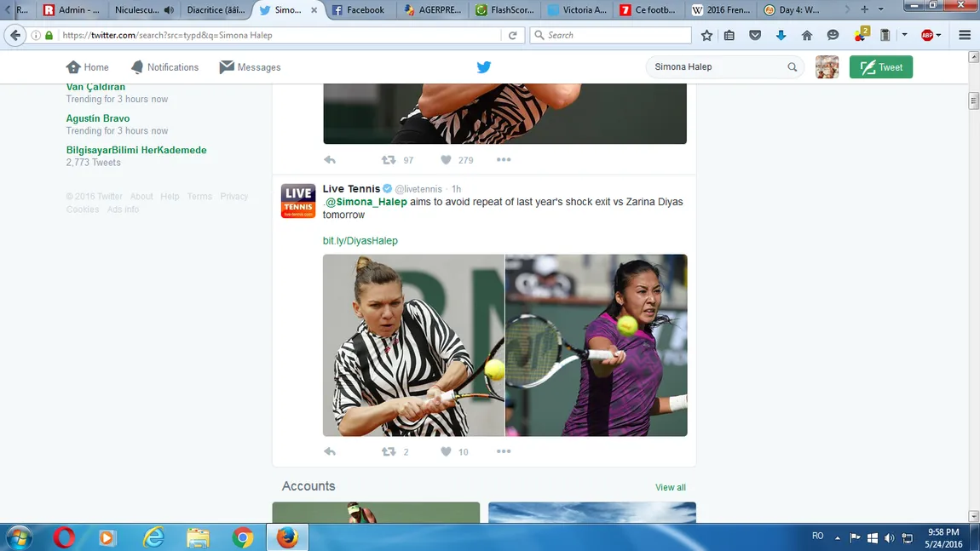Image resolution: width=980 pixels, height=551 pixels.
Task: Open profile avatar menu in Twitter header
Action: click(x=827, y=66)
